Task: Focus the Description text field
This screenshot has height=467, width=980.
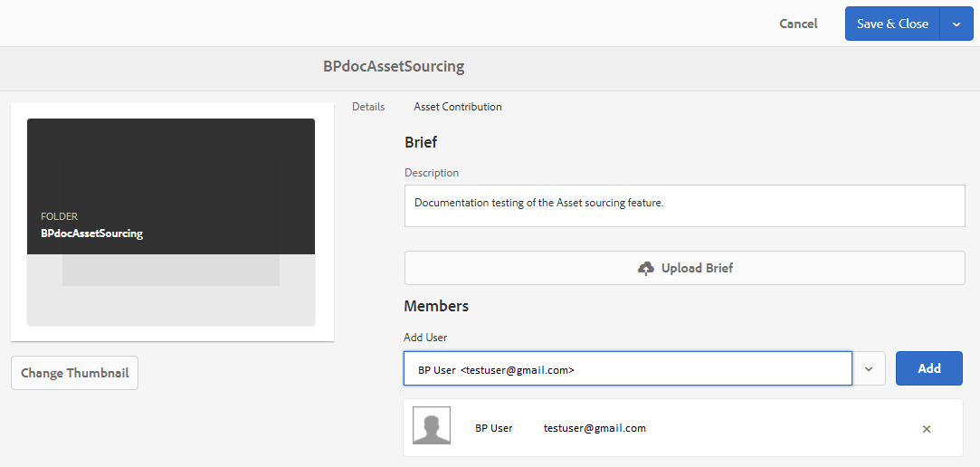Action: pos(684,205)
